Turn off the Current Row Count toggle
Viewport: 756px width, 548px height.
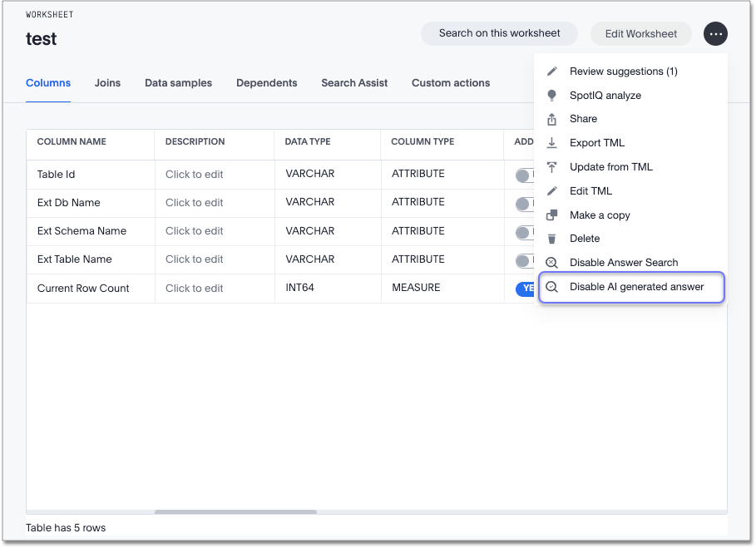click(525, 289)
